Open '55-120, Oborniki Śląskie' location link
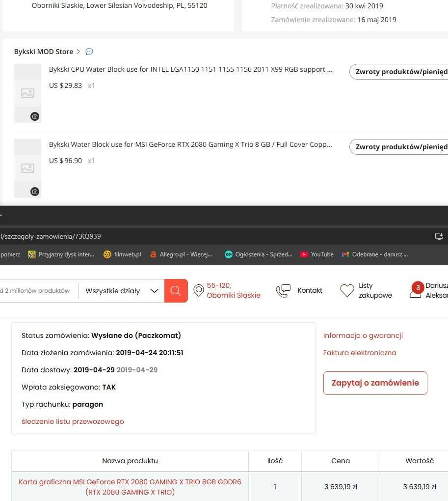 click(x=233, y=290)
